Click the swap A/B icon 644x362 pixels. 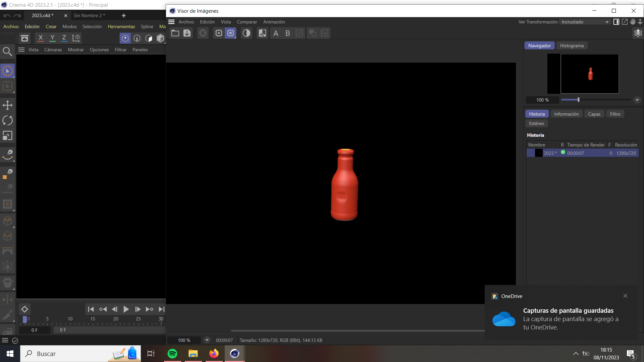coord(300,33)
